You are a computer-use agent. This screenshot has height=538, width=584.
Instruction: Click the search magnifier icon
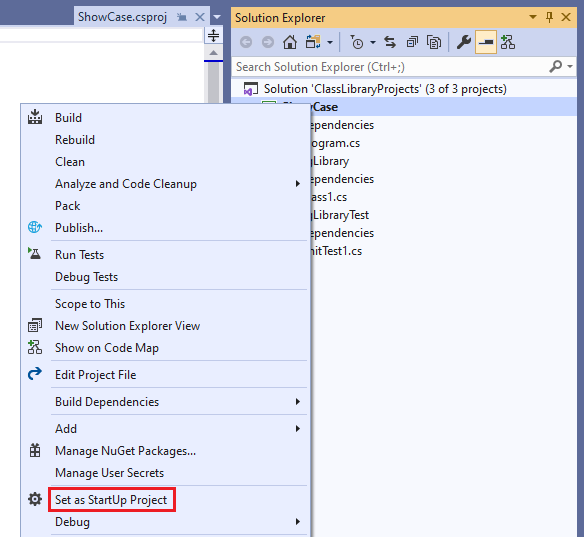(556, 67)
